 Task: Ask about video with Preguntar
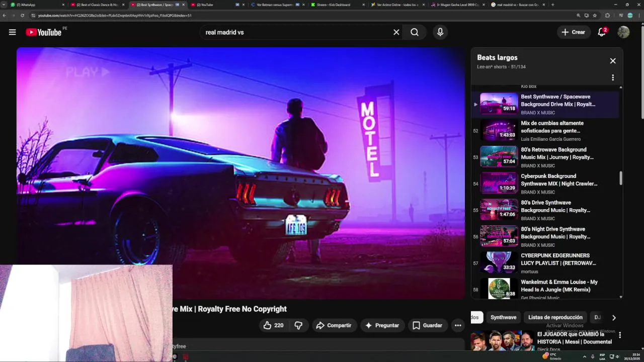(382, 325)
